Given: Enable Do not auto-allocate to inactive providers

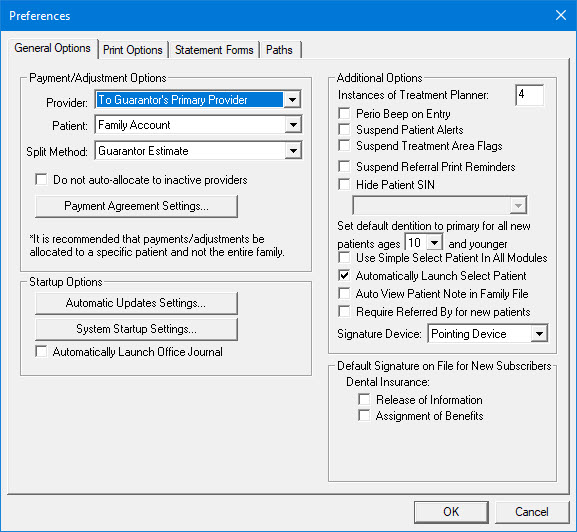Looking at the screenshot, I should 41,180.
